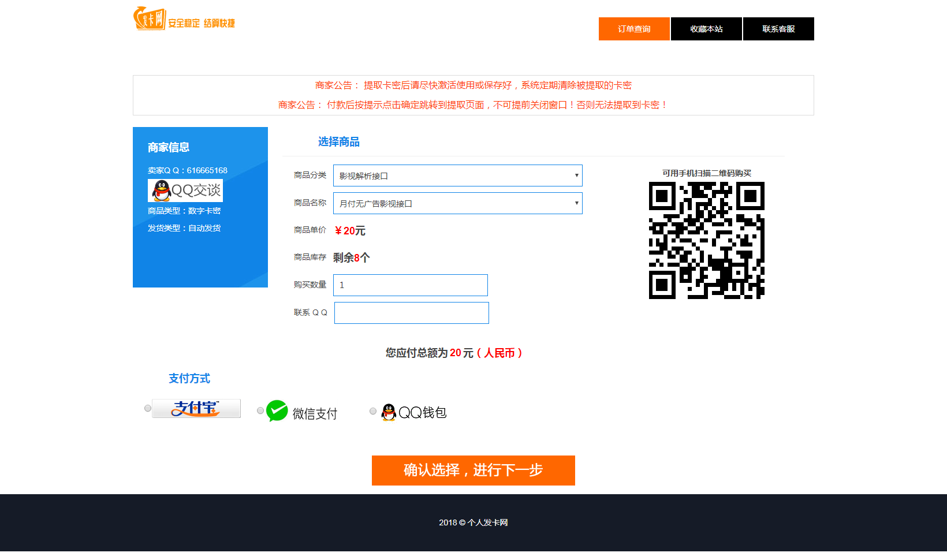Open the QQ交谈 chat icon
The image size is (947, 560).
click(185, 190)
